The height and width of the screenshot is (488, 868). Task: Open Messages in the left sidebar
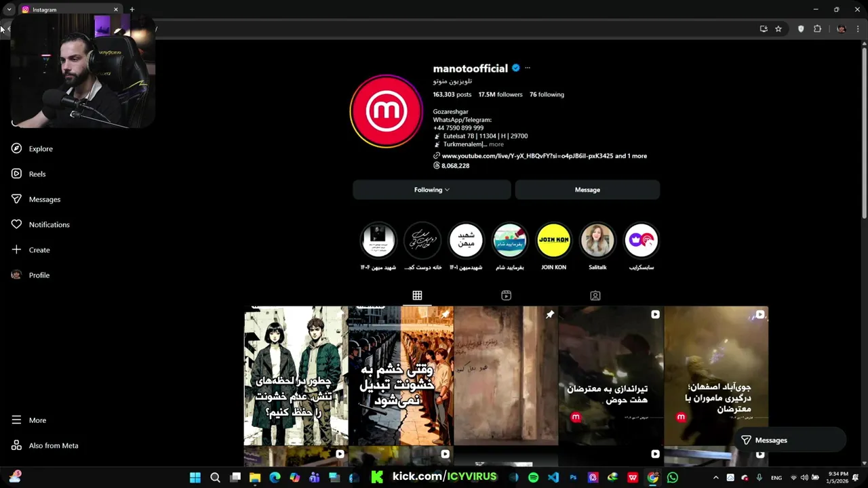click(36, 199)
